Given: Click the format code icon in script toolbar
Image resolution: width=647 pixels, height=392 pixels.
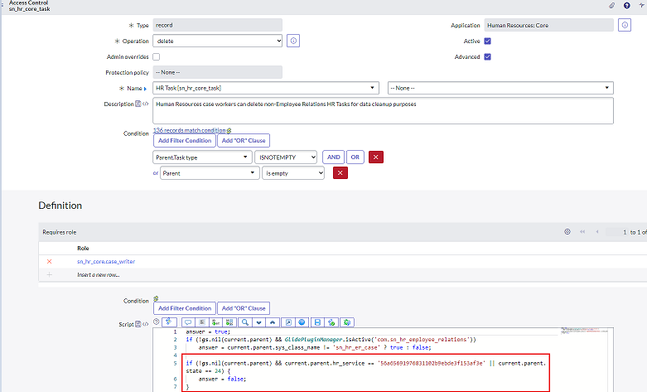Looking at the screenshot, I should tap(202, 322).
